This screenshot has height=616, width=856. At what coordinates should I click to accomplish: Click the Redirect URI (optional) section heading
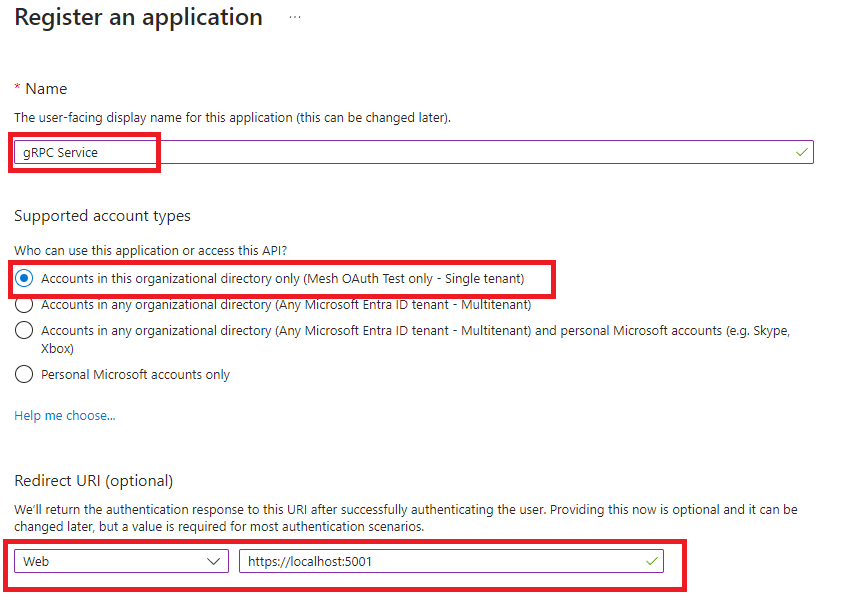(93, 481)
